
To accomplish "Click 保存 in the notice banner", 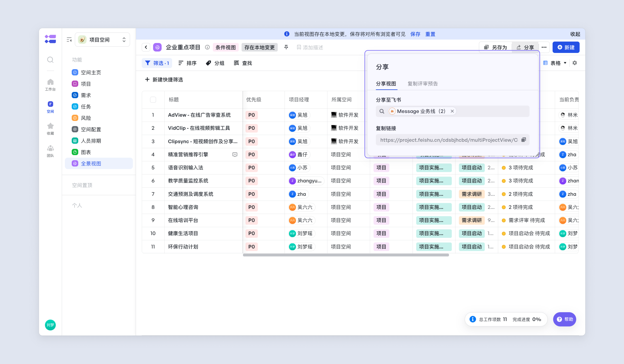I will tap(415, 34).
